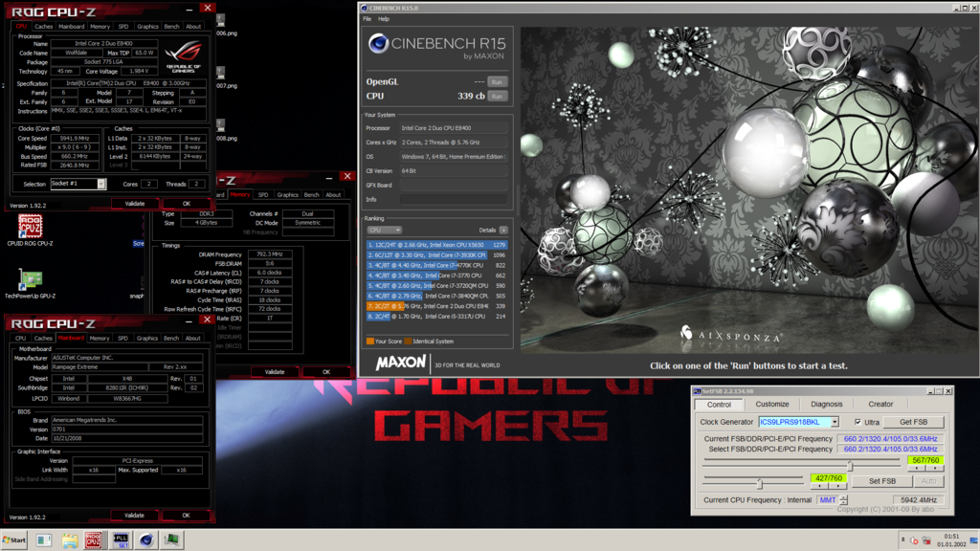Image resolution: width=980 pixels, height=551 pixels.
Task: Decrease the 427/760 value with left arrow
Action: pos(819,485)
